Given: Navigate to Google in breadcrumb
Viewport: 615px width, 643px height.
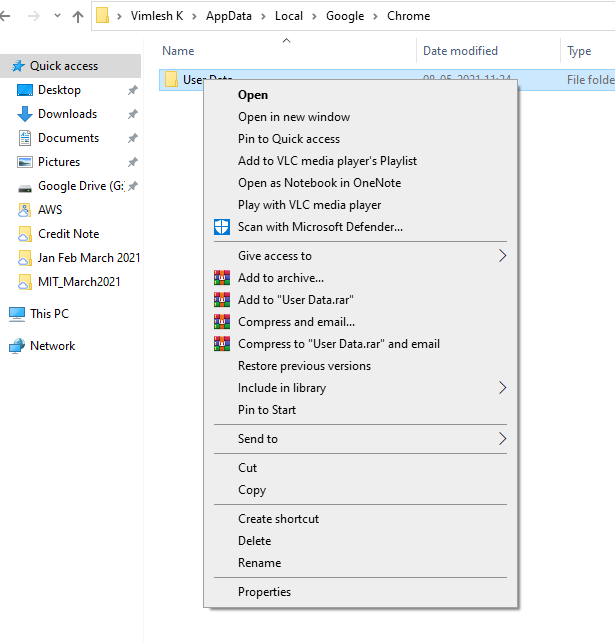Looking at the screenshot, I should coord(345,16).
